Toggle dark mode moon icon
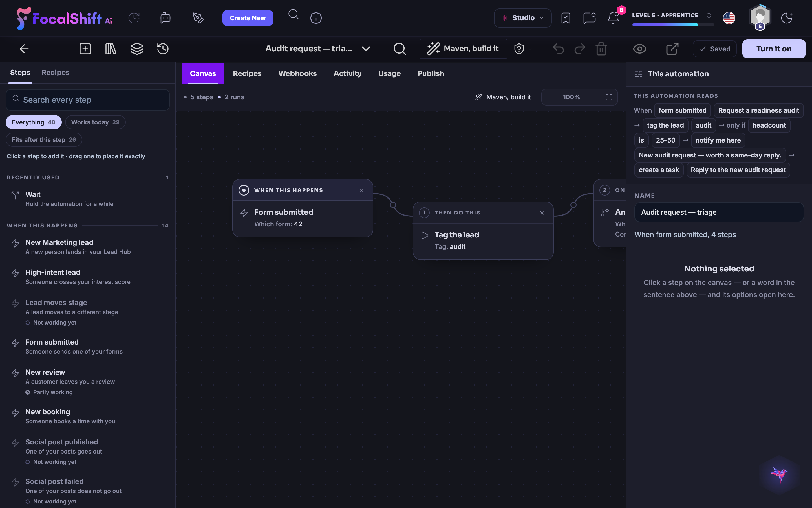Screen dimensions: 812x508 click(x=787, y=18)
